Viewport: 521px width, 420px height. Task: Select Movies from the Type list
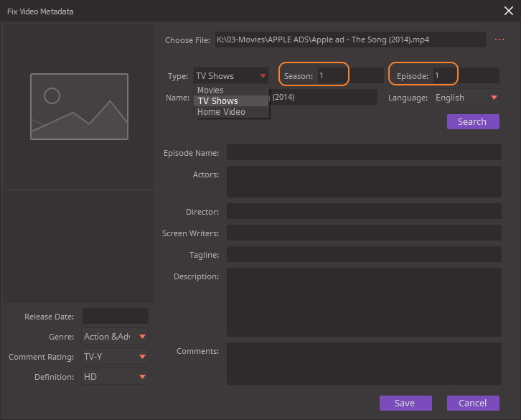231,90
